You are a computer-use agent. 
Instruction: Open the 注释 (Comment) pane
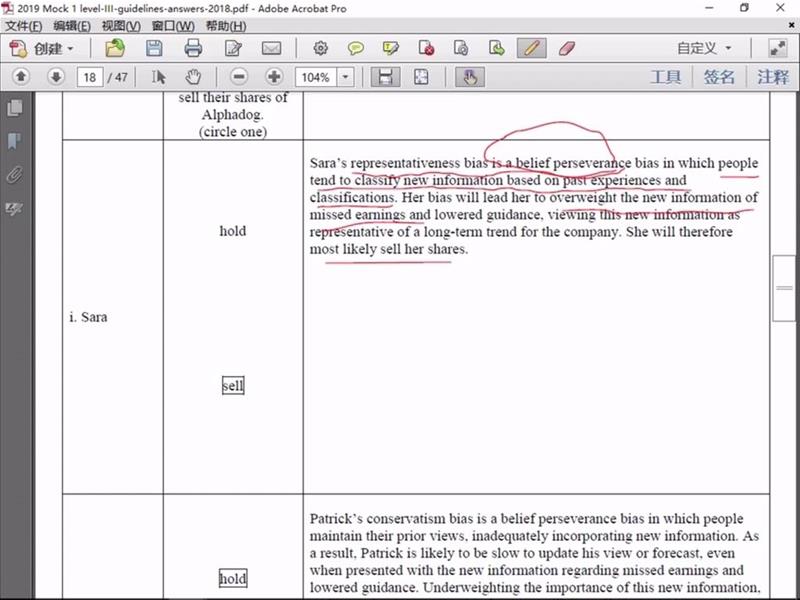click(772, 77)
